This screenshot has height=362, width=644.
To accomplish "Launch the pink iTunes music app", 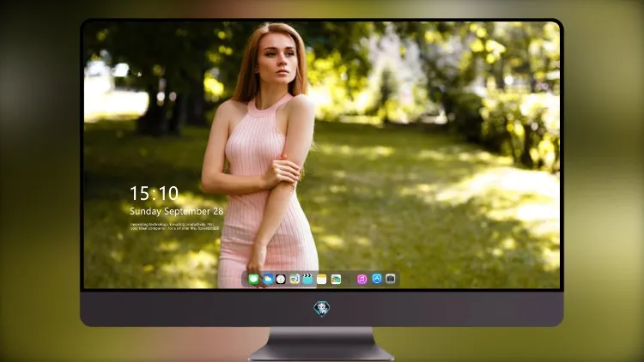I will pyautogui.click(x=361, y=280).
